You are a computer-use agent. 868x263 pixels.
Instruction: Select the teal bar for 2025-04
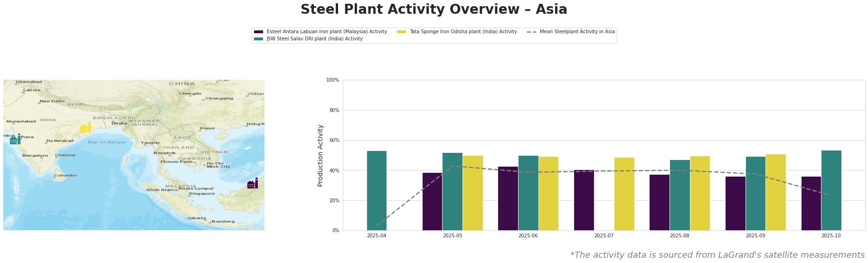point(377,190)
